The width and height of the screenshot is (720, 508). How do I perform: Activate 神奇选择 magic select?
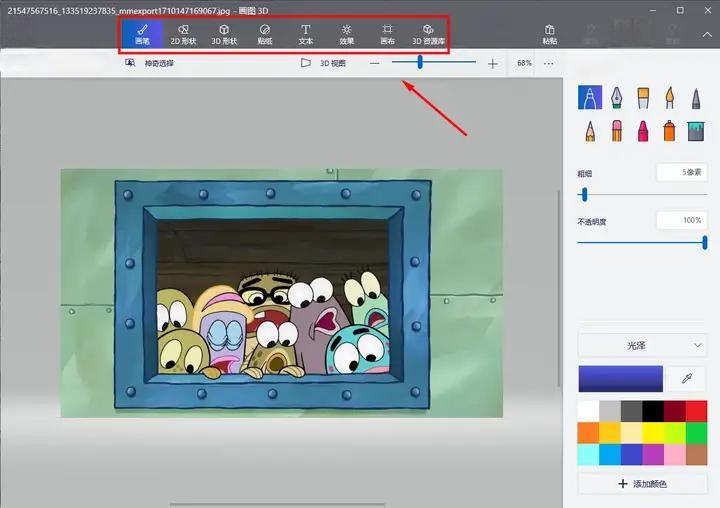(x=150, y=63)
